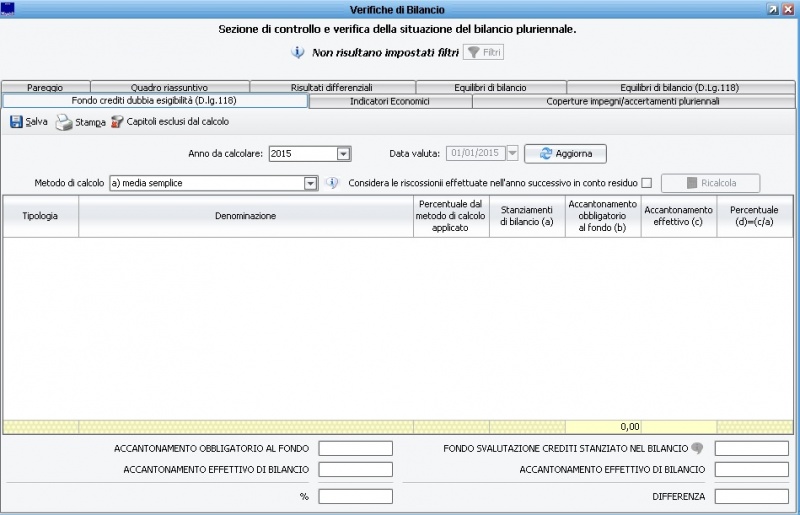Image resolution: width=800 pixels, height=515 pixels.
Task: Click the % value field
Action: tap(356, 496)
